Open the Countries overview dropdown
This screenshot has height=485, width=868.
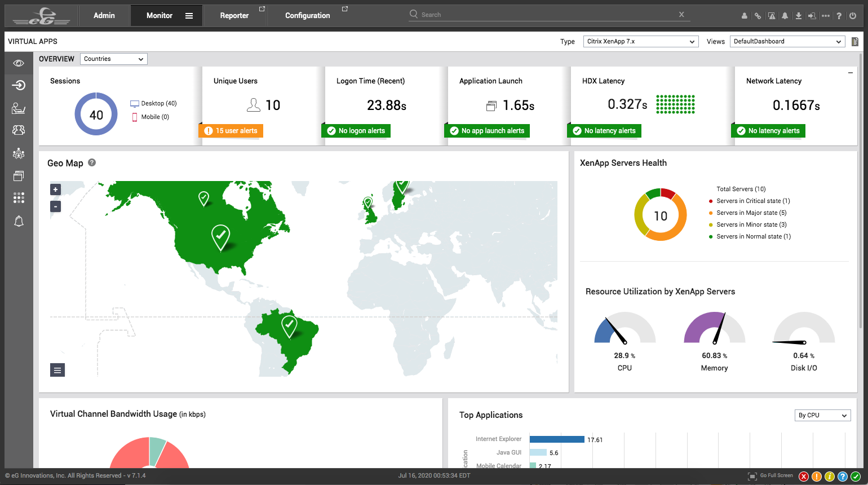coord(114,59)
